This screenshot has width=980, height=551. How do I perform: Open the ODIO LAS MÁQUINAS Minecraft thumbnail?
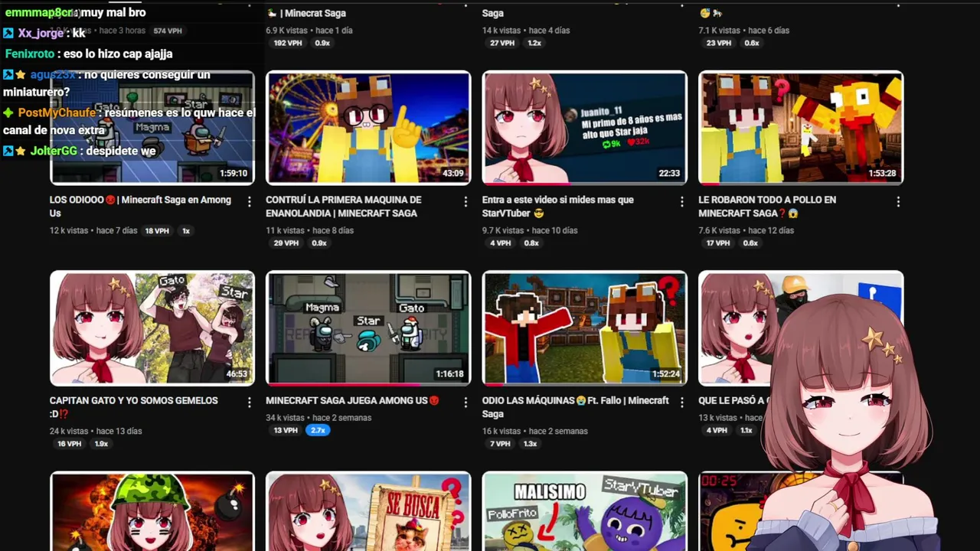click(x=584, y=328)
